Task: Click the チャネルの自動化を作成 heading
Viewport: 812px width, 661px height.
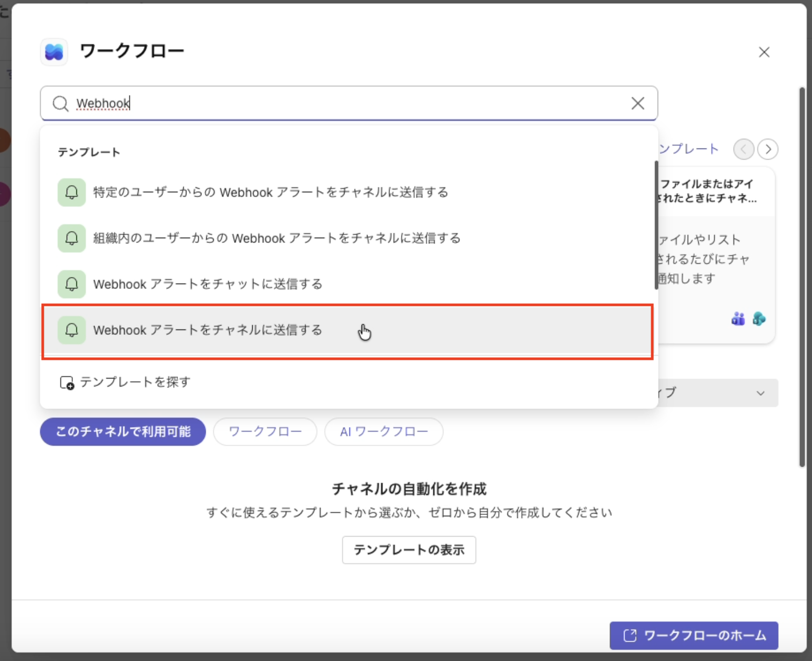Action: [409, 489]
